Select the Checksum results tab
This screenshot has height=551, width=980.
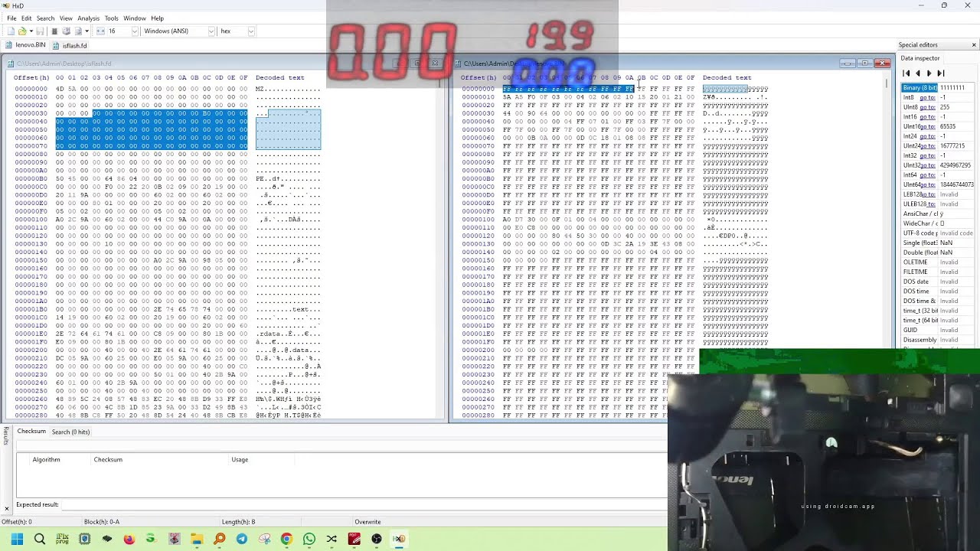31,432
